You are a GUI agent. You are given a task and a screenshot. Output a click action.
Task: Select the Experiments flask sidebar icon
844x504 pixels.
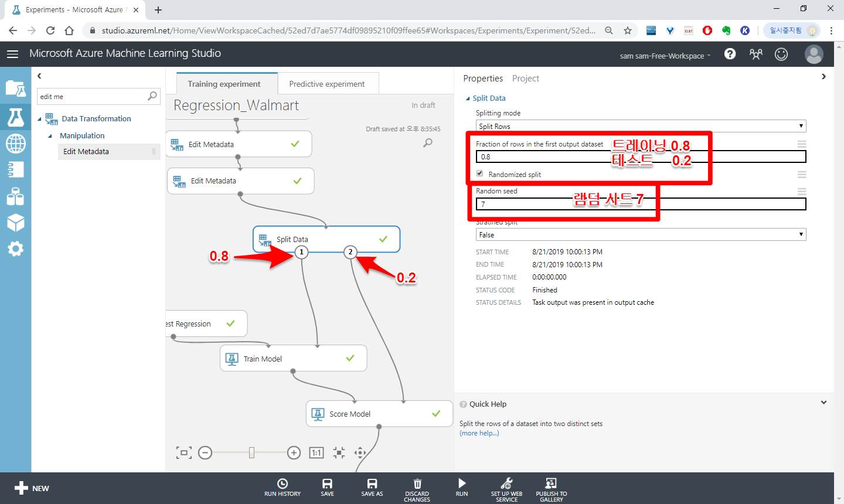[x=15, y=117]
